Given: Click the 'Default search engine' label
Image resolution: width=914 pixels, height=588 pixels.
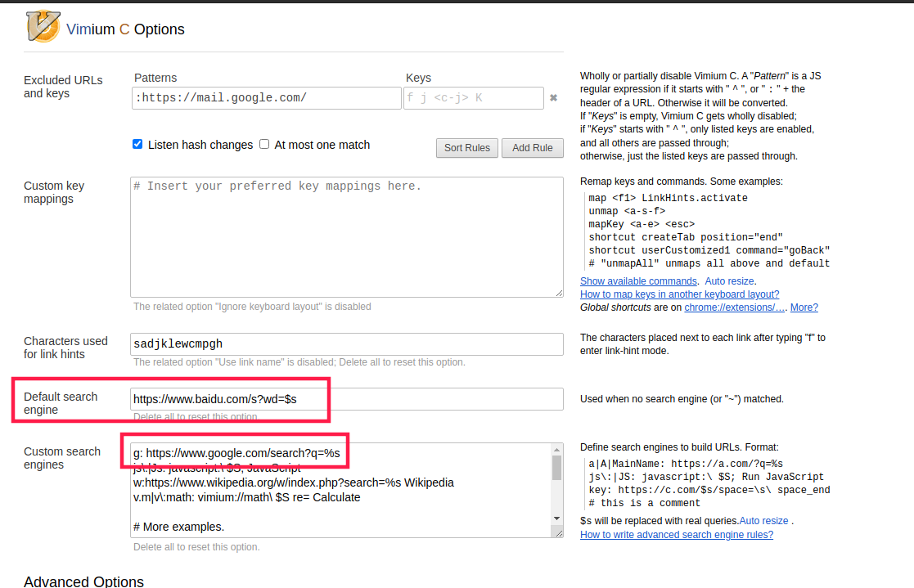Looking at the screenshot, I should coord(61,403).
